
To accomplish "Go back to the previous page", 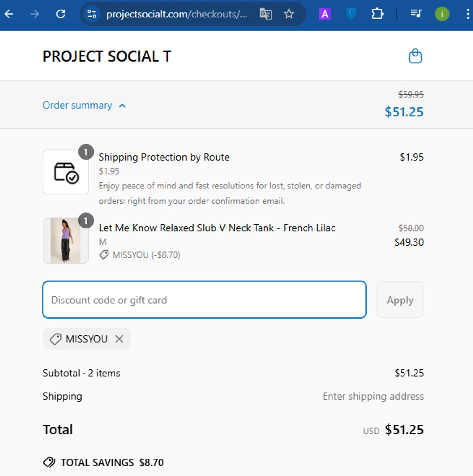I will click(9, 14).
